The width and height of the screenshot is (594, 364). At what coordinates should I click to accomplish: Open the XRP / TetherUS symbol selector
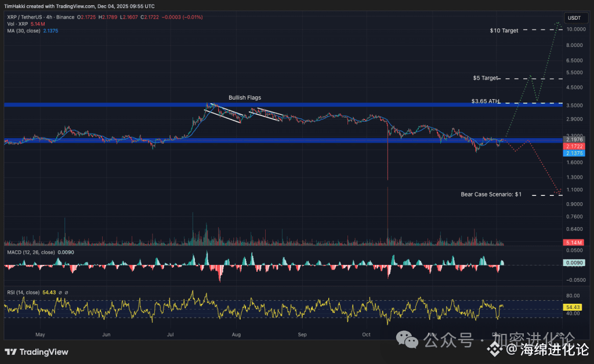click(23, 17)
